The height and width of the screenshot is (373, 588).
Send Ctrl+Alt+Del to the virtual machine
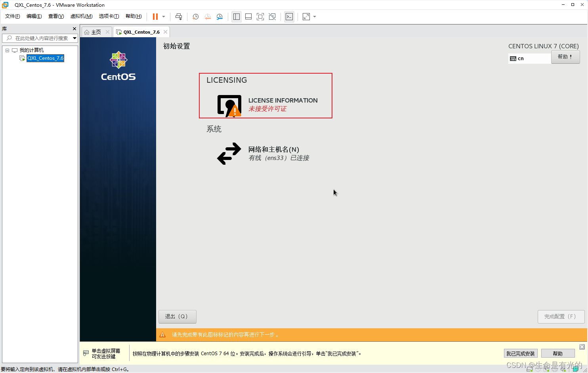(x=179, y=17)
